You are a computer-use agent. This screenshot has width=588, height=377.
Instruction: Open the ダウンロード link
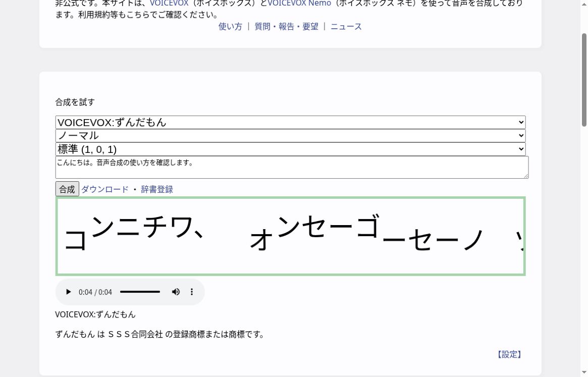click(x=105, y=189)
